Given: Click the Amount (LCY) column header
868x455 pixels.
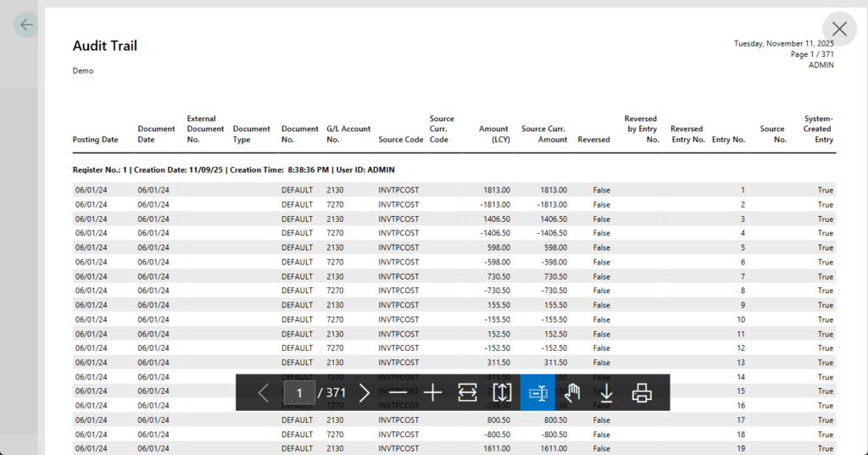Looking at the screenshot, I should click(x=493, y=134).
